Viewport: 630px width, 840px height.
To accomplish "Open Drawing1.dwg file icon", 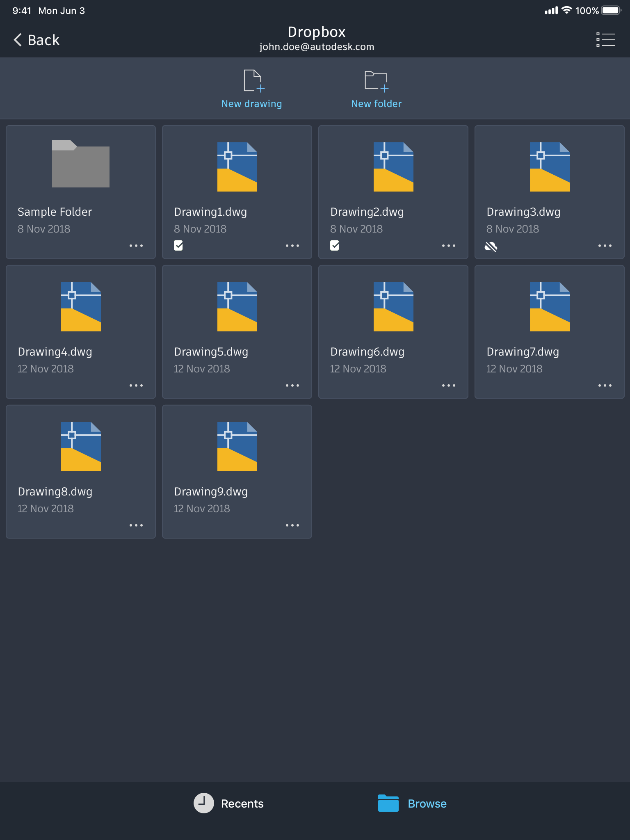I will coord(237,167).
